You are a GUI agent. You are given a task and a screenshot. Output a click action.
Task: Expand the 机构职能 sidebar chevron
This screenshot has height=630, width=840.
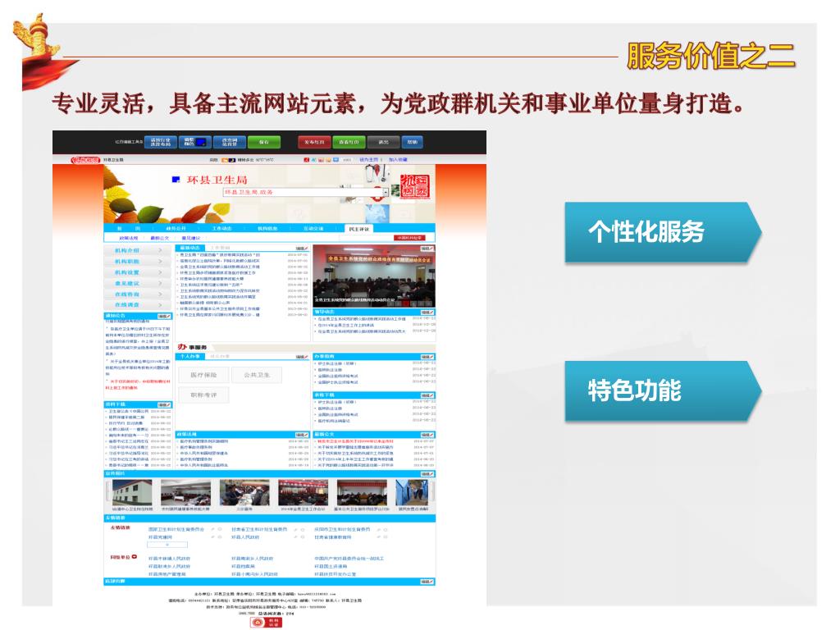click(160, 262)
